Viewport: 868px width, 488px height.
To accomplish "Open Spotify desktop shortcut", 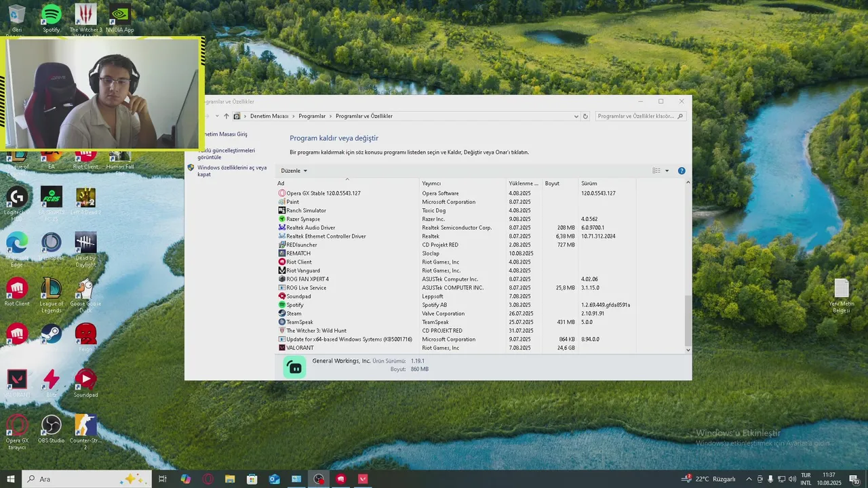I will tap(52, 19).
